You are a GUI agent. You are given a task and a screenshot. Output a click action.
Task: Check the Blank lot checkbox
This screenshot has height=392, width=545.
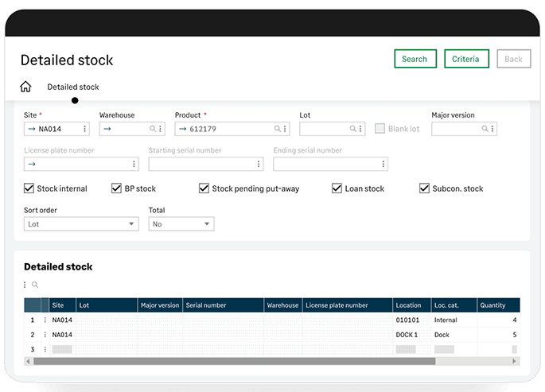coord(380,129)
